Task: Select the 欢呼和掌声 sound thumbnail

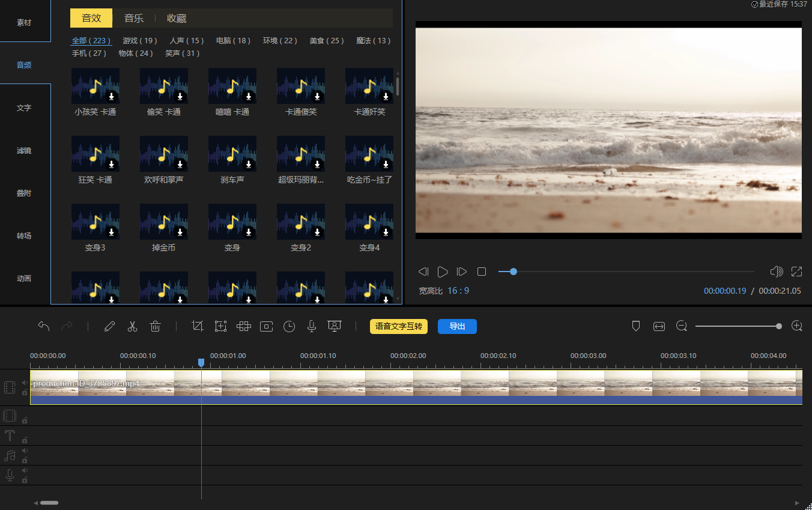Action: (x=164, y=154)
